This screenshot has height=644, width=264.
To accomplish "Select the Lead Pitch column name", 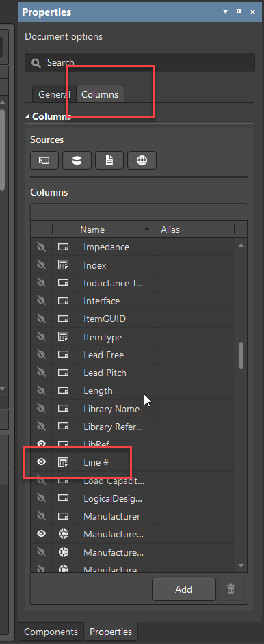I will coord(105,373).
